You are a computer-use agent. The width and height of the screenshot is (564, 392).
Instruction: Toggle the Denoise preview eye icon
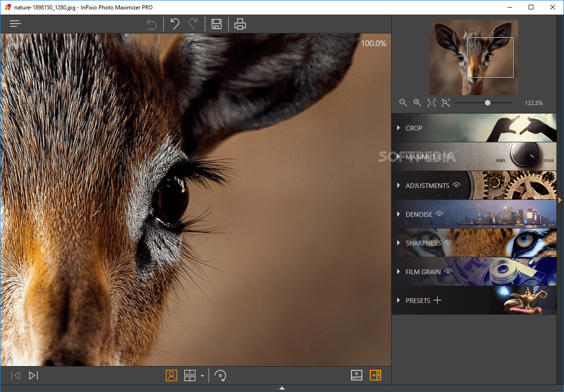pyautogui.click(x=439, y=213)
